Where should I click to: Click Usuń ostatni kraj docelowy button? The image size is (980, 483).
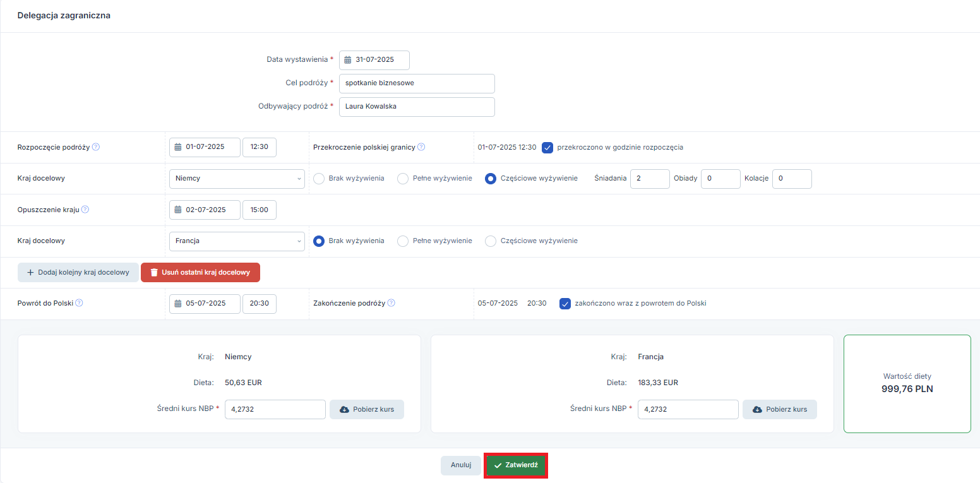200,272
